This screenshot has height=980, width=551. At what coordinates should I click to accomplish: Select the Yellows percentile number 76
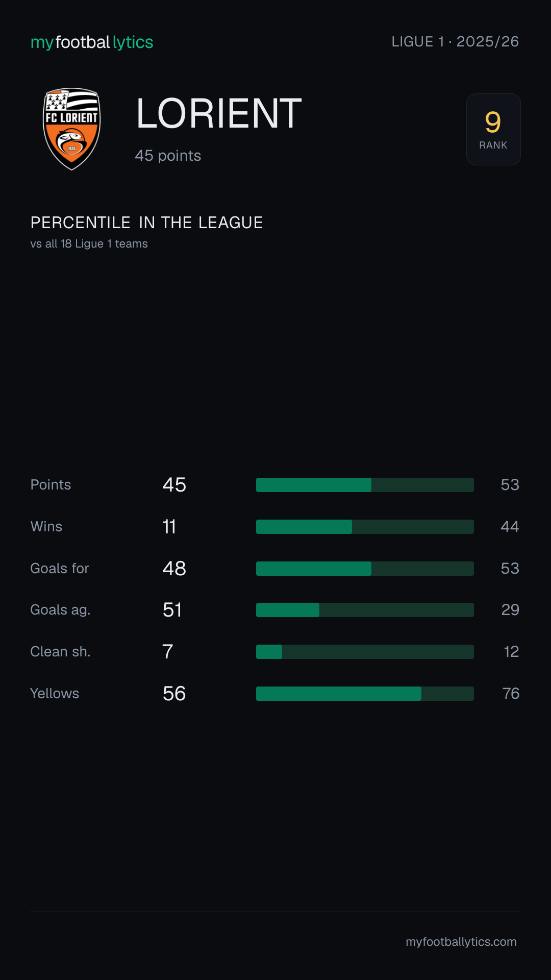[x=511, y=694]
